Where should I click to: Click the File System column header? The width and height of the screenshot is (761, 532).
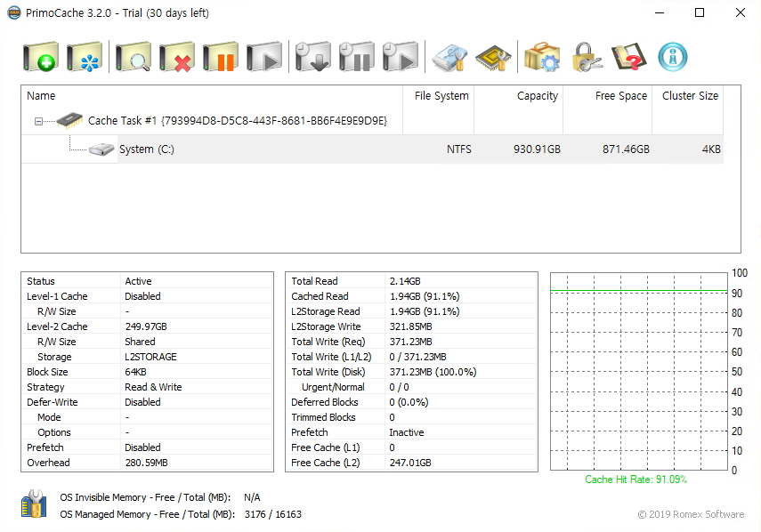coord(438,96)
